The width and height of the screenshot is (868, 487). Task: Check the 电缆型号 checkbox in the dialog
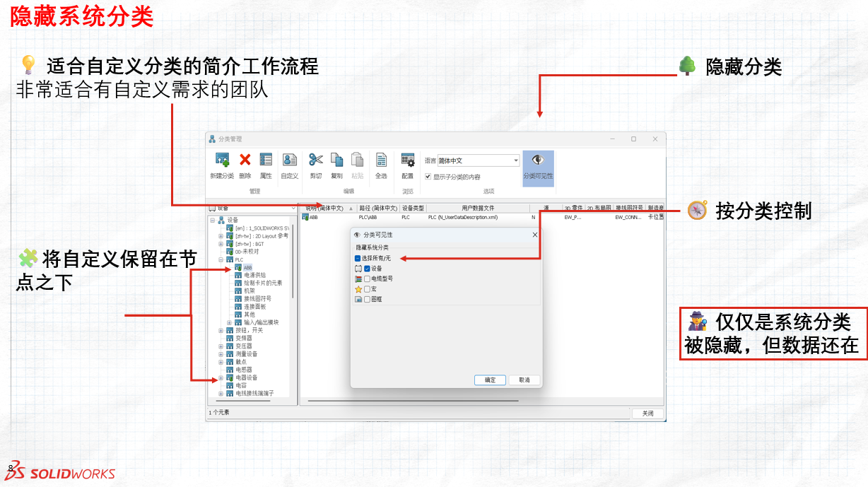pyautogui.click(x=367, y=279)
